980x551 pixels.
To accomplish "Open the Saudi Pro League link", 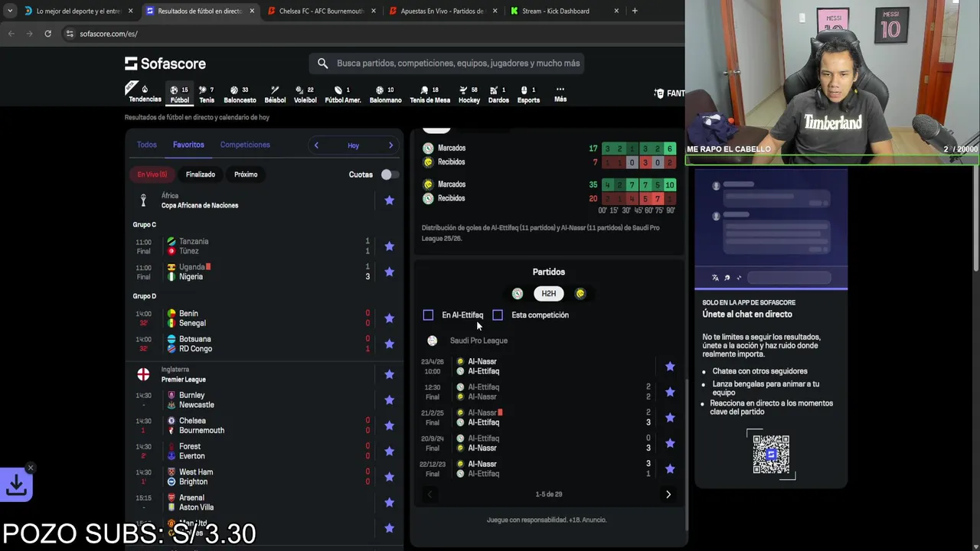I will pyautogui.click(x=478, y=341).
